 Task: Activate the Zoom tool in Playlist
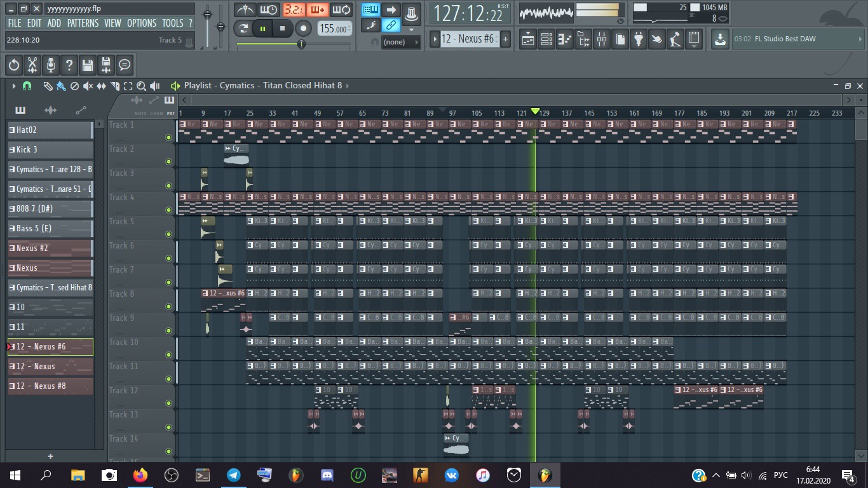coord(141,86)
